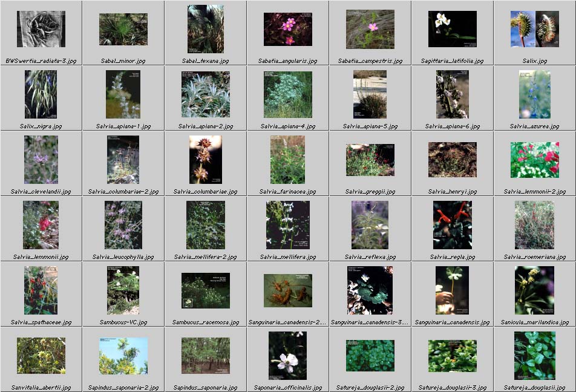Open the Sanvitalia_abertii.jpg thumbnail
Viewport: 576px width, 392px height.
(41, 356)
